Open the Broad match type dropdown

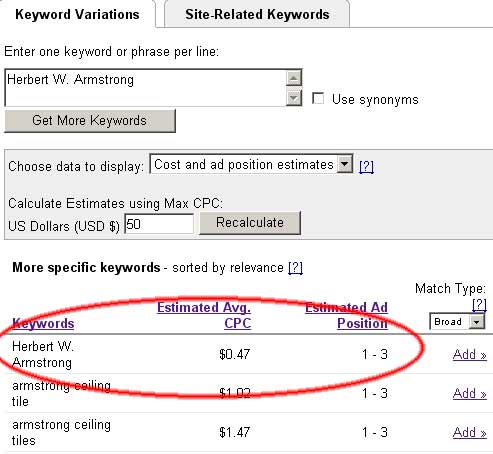(x=457, y=322)
